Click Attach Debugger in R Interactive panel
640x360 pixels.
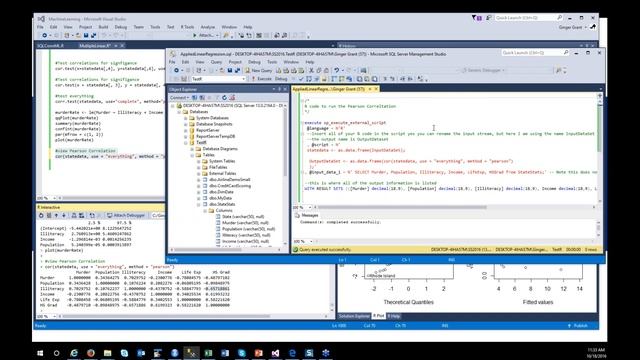126,215
